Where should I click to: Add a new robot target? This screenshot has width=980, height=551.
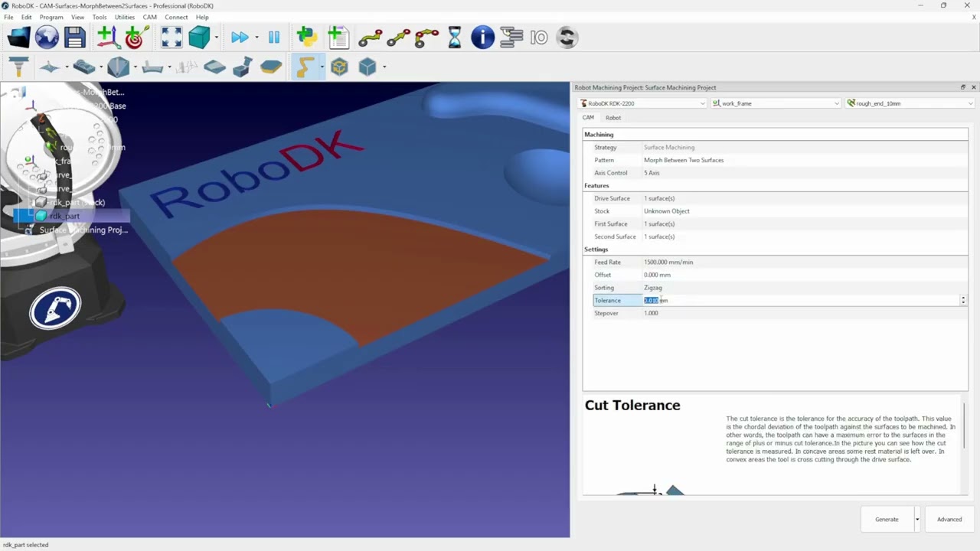click(136, 37)
